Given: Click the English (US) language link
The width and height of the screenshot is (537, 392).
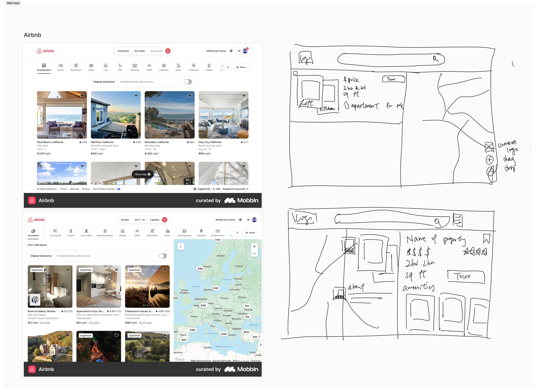Looking at the screenshot, I should (202, 189).
